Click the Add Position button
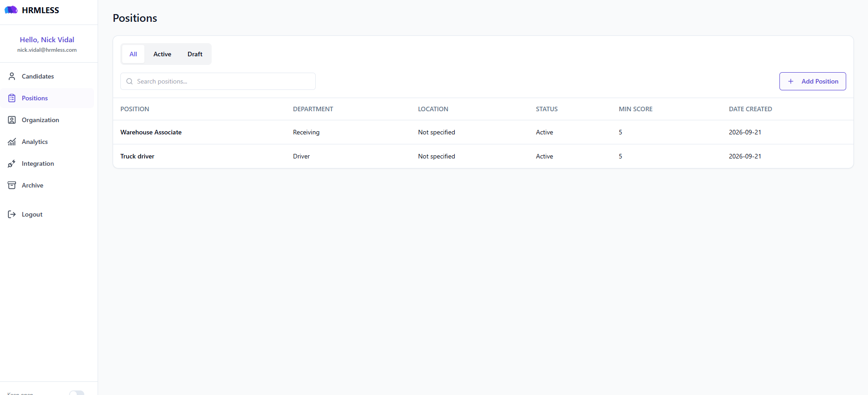The width and height of the screenshot is (868, 395). click(813, 81)
